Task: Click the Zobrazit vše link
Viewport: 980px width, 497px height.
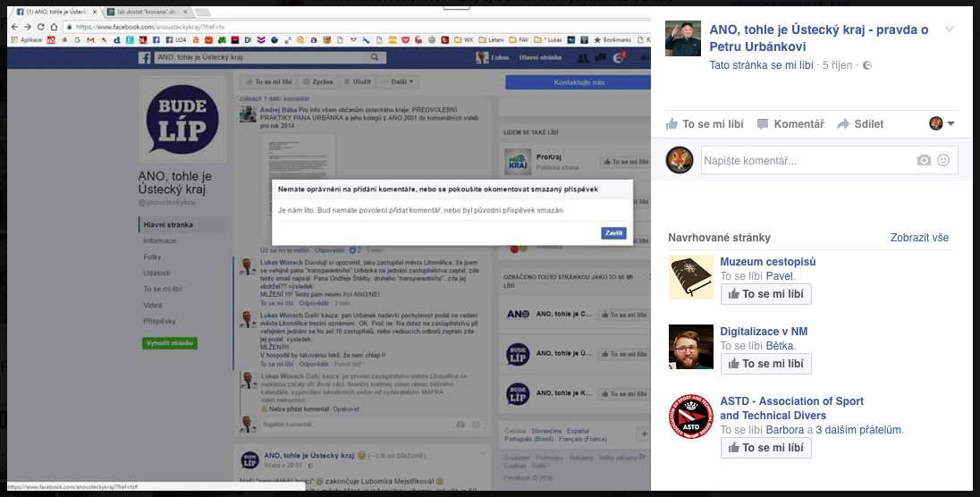Action: pos(919,238)
